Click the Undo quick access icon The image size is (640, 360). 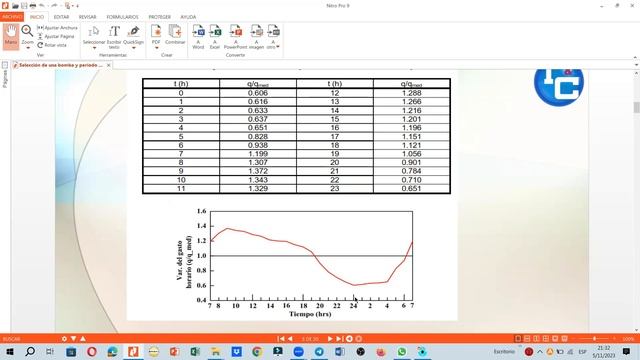pyautogui.click(x=42, y=6)
